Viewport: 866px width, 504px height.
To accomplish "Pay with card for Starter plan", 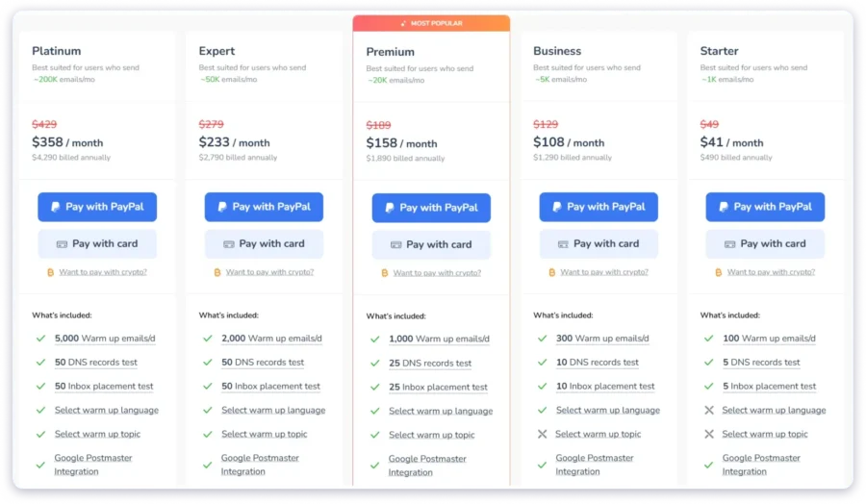I will click(x=765, y=244).
